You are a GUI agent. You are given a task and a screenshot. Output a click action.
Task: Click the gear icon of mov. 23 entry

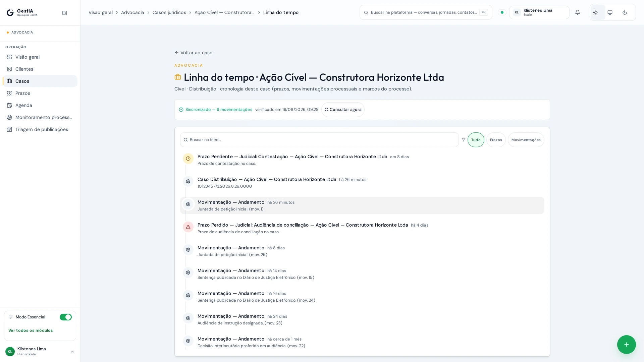188,318
